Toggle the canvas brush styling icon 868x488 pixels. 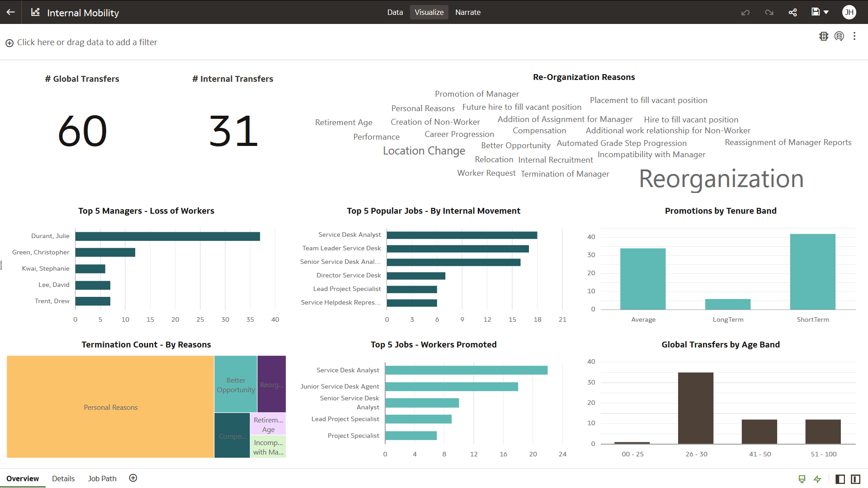click(x=802, y=479)
